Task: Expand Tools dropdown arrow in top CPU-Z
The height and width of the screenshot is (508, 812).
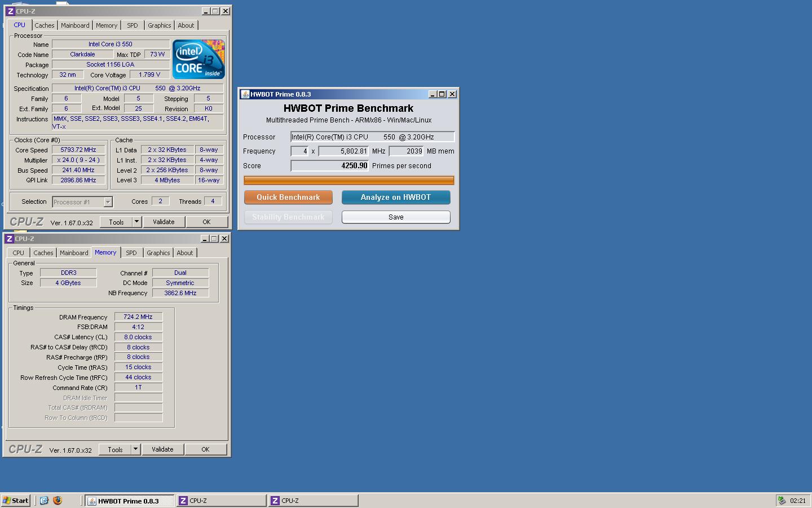Action: 136,222
